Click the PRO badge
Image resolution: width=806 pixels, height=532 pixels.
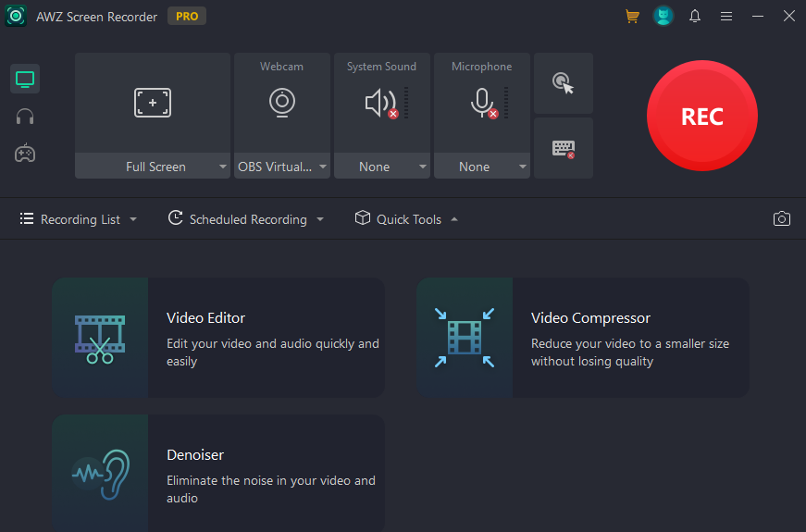coord(187,17)
